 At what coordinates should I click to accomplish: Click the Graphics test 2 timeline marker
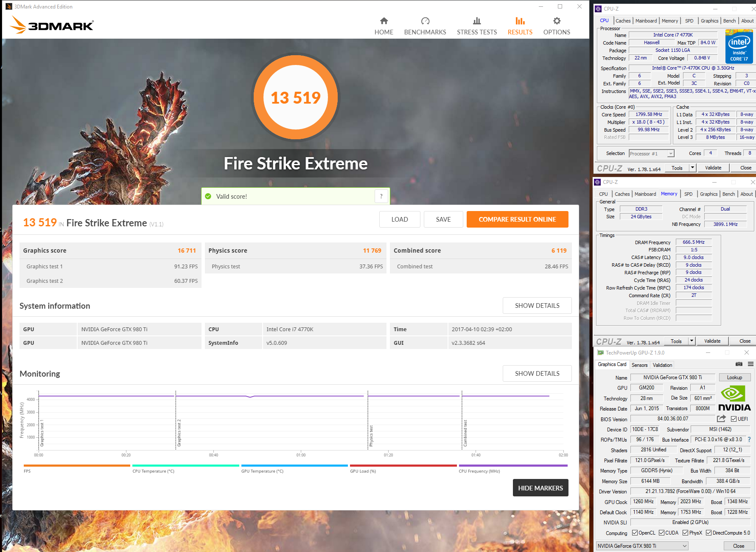(x=179, y=433)
